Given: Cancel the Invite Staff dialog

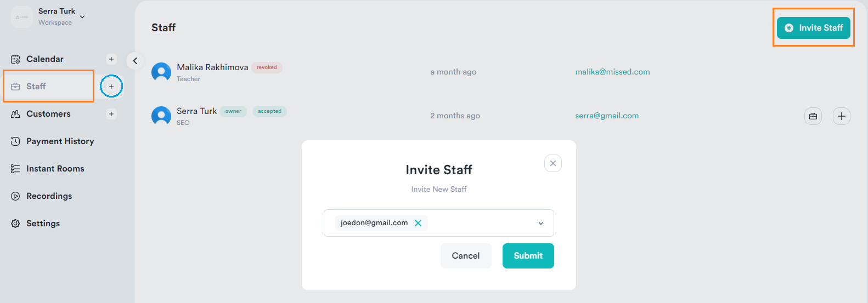Looking at the screenshot, I should (466, 256).
